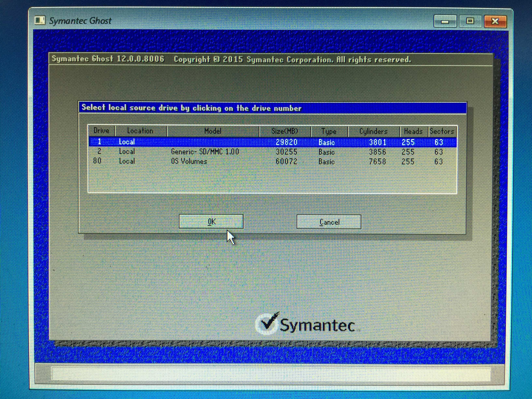Select drive 2 Generic- SD/MMC row
The image size is (532, 399).
click(205, 152)
